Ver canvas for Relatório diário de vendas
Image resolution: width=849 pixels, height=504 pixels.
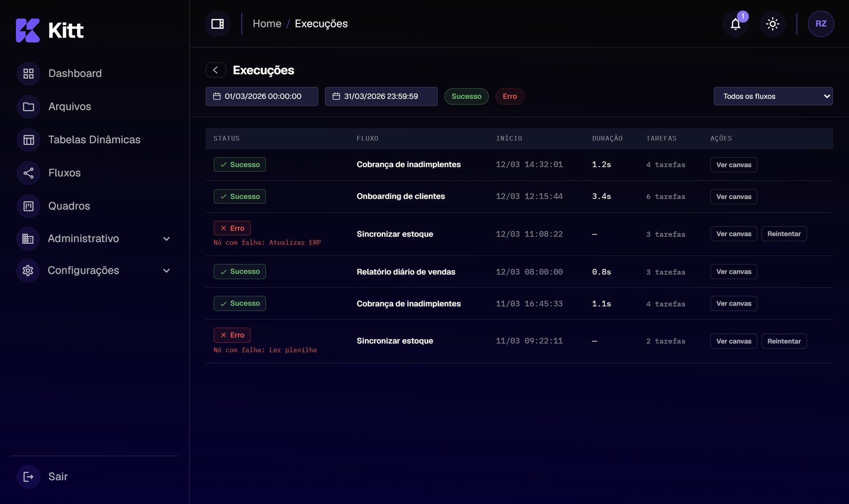point(734,272)
